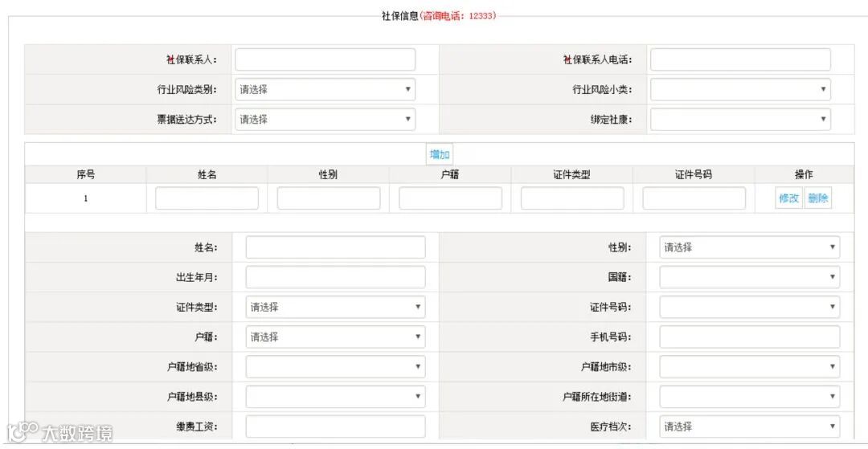Click the 咨询电话：12333 text
868x449 pixels.
[x=458, y=16]
